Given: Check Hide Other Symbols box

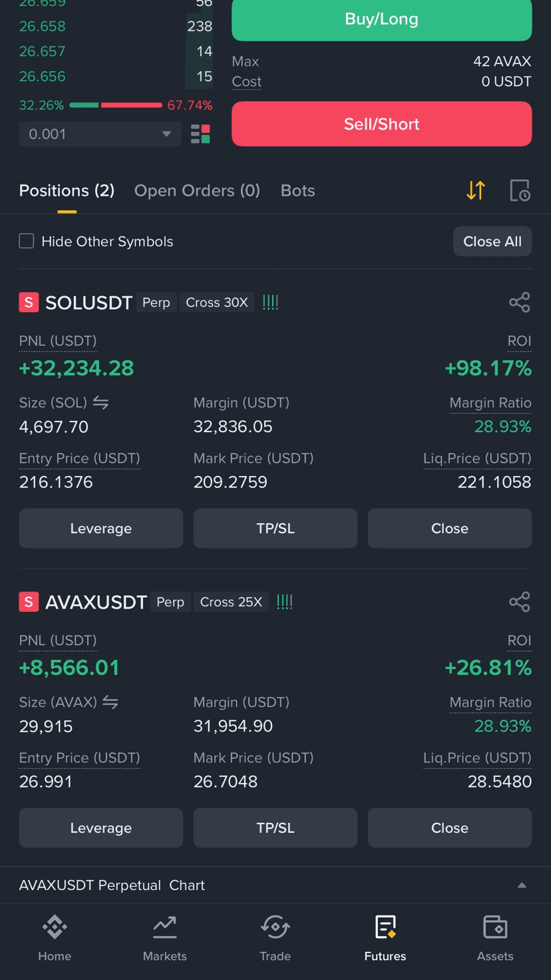Looking at the screenshot, I should tap(27, 241).
